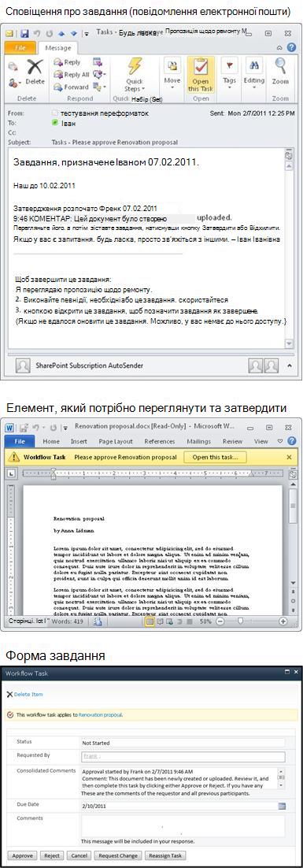
Task: Click the Word help question mark icon
Action: (x=293, y=442)
